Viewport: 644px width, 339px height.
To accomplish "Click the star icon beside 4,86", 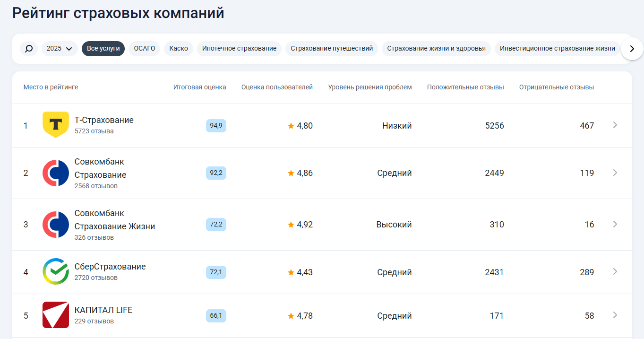I will [x=291, y=173].
